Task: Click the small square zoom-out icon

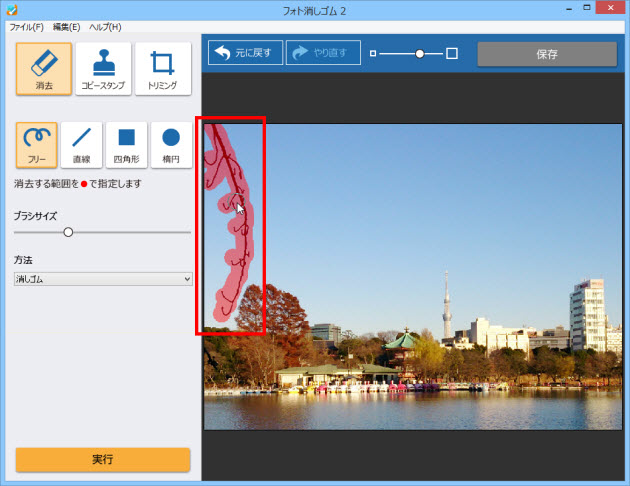Action: coord(373,53)
